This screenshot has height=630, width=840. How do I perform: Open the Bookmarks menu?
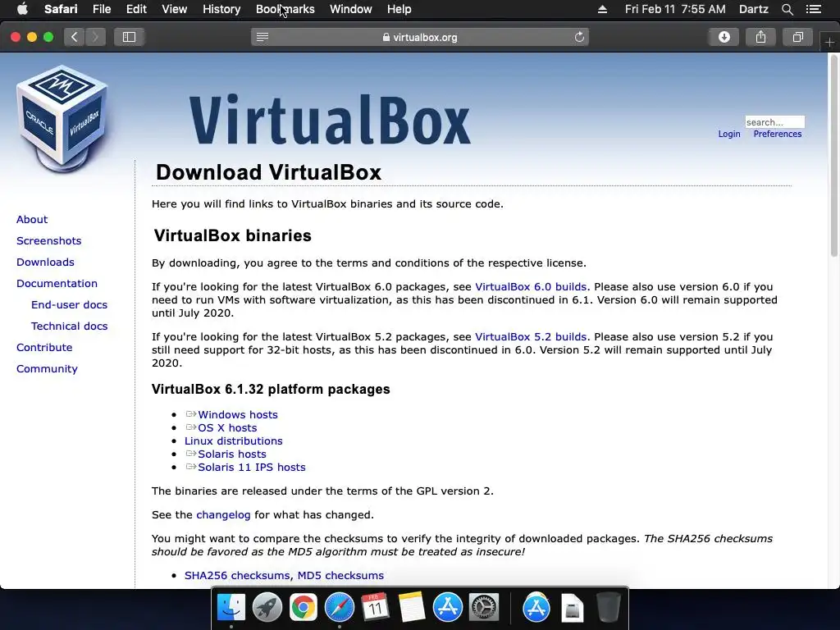(285, 9)
